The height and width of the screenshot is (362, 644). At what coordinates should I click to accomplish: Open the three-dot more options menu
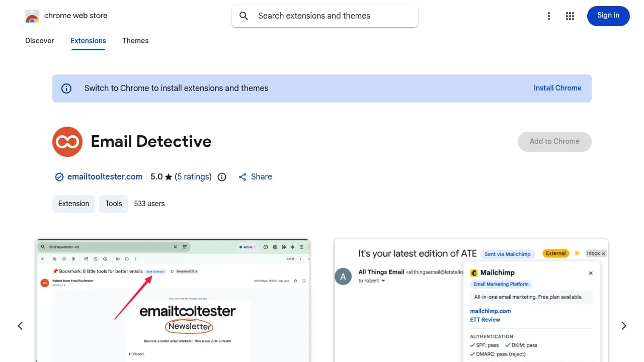[549, 16]
